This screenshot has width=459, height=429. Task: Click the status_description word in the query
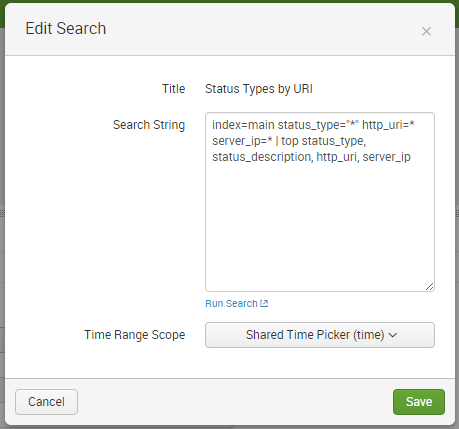[x=262, y=157]
